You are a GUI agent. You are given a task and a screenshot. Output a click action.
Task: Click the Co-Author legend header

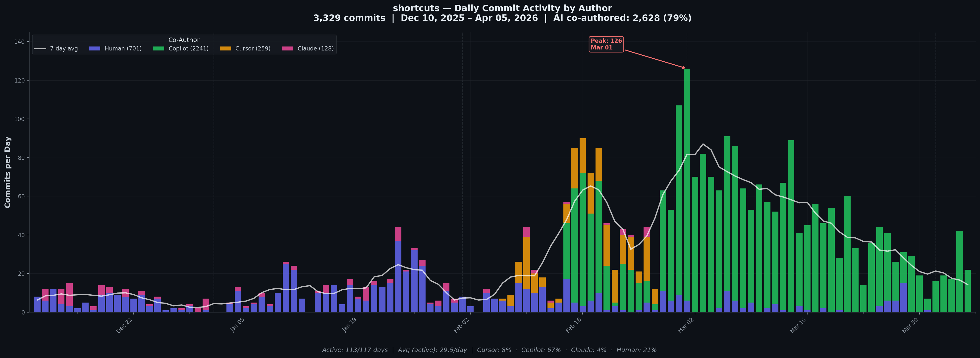(184, 40)
